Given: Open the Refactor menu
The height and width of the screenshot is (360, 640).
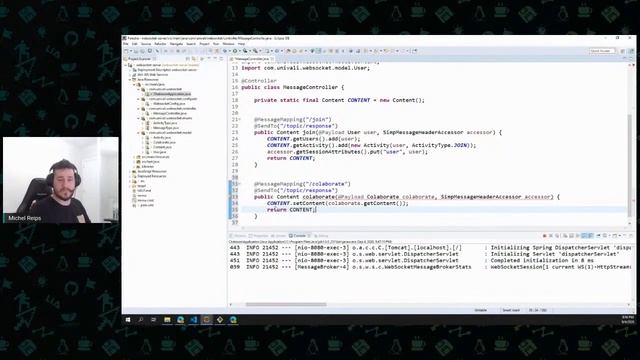Looking at the screenshot, I should 160,44.
